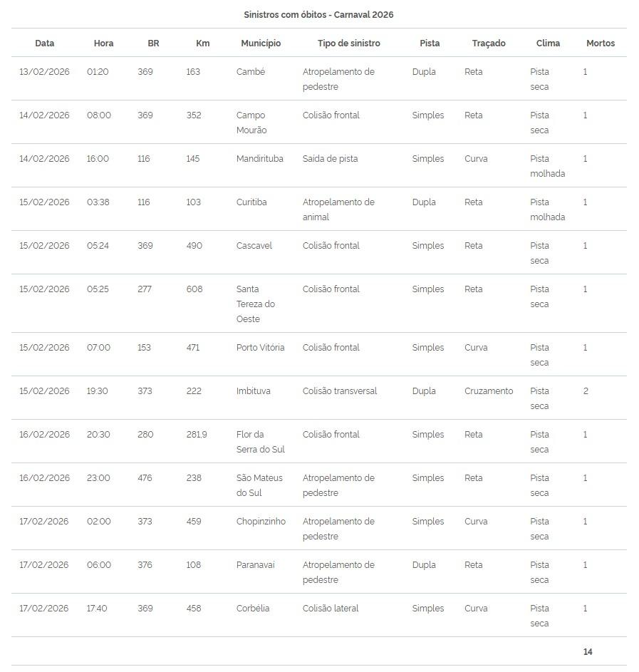Click the 'Hora' column header
This screenshot has width=639, height=672.
point(103,43)
